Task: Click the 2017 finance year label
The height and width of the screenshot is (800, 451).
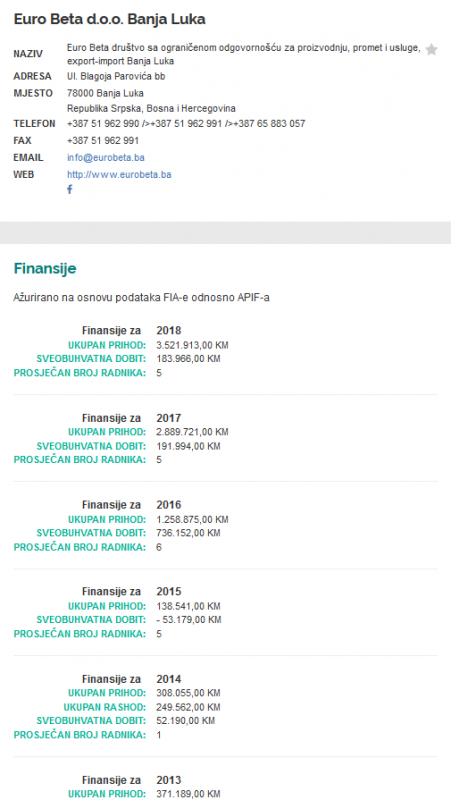Action: pos(169,418)
